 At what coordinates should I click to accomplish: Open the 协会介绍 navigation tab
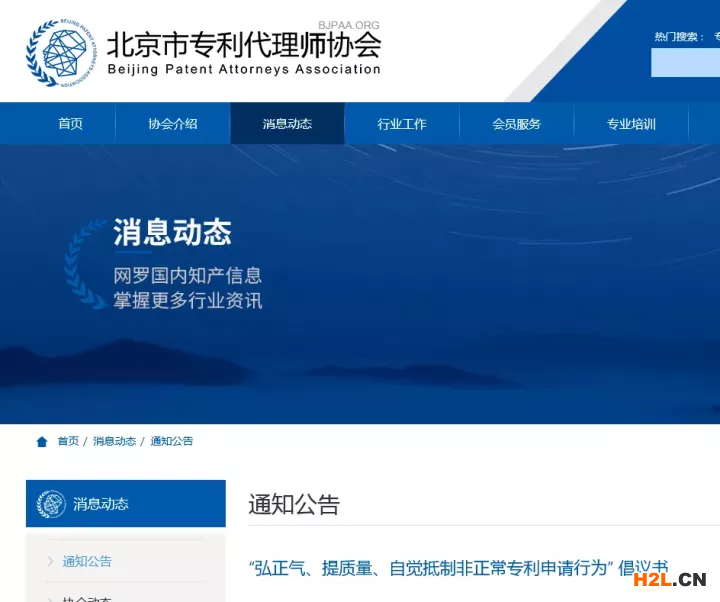click(173, 124)
